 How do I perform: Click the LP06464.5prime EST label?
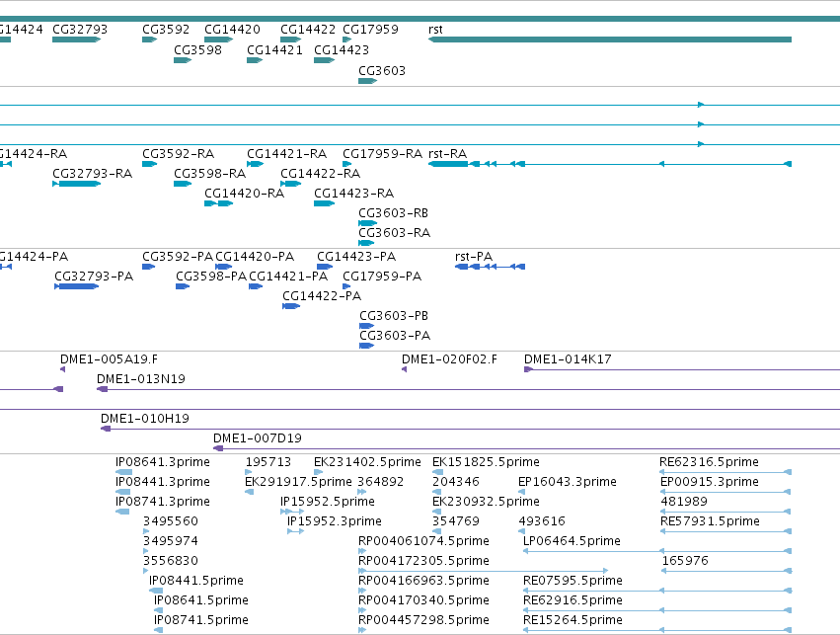[572, 541]
